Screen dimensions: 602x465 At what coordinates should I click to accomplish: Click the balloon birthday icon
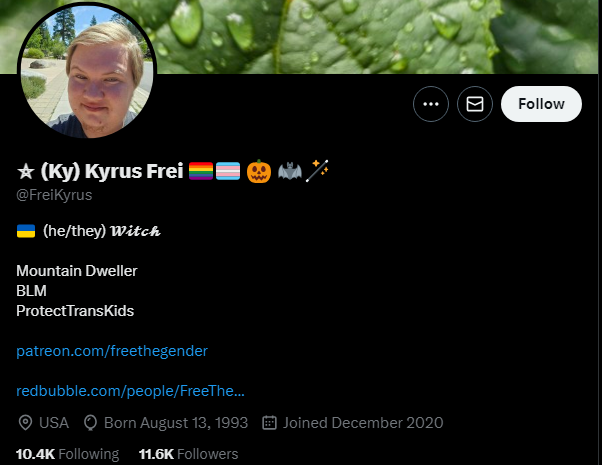[90, 423]
